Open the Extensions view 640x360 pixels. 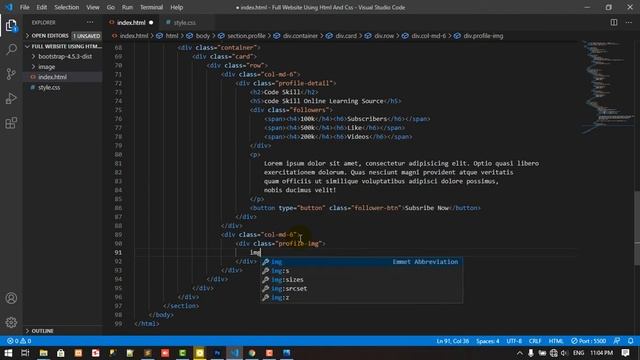(x=11, y=123)
